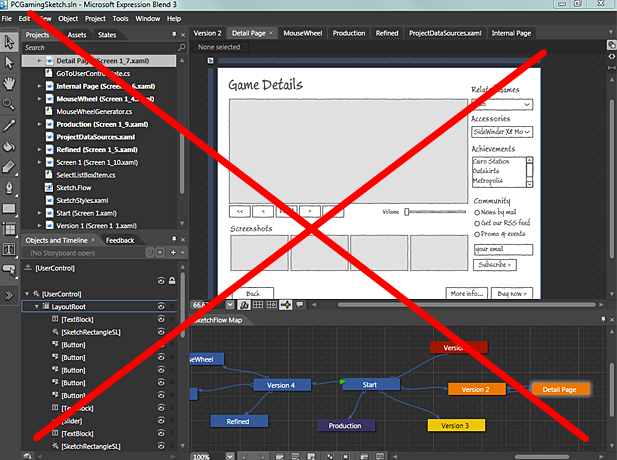Select the Paint Bucket tool
Viewport: 617px width, 460px height.
(9, 146)
